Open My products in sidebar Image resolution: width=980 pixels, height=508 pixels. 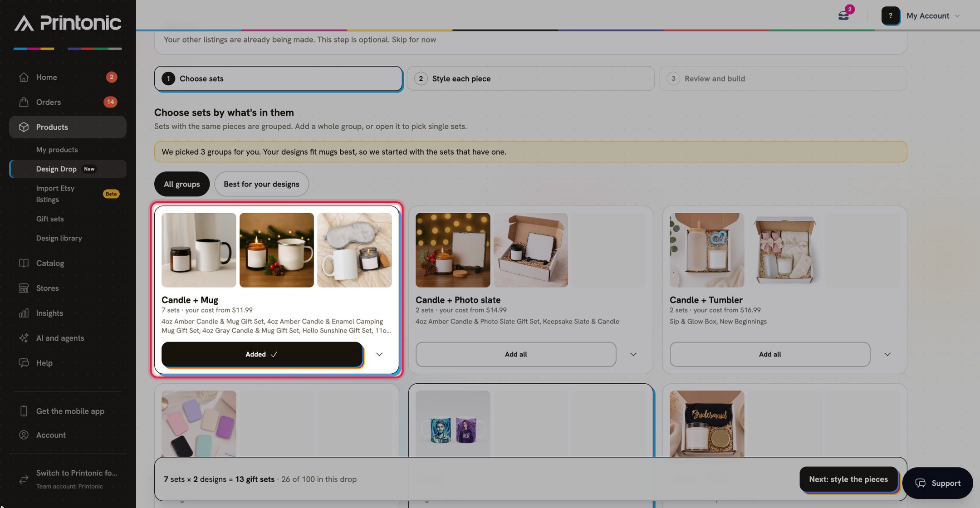click(x=57, y=150)
